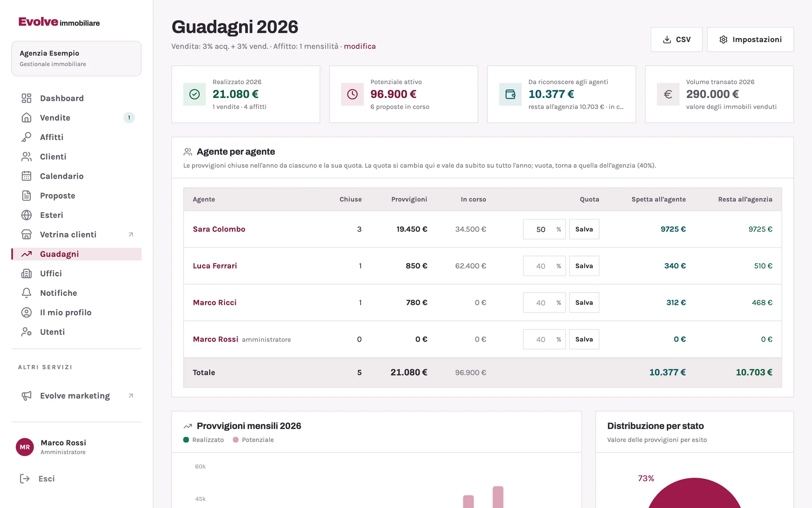This screenshot has width=812, height=508.
Task: Click the Evolve marketing megaphone icon
Action: point(26,396)
